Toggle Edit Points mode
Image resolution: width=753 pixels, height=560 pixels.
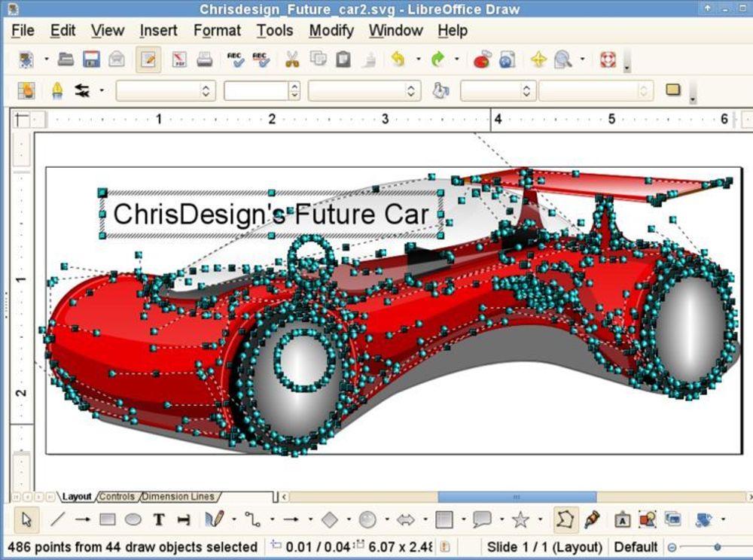point(566,519)
